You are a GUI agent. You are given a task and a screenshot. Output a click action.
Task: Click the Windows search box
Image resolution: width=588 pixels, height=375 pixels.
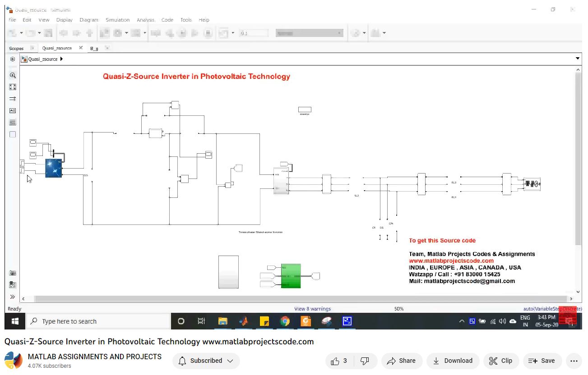[98, 321]
